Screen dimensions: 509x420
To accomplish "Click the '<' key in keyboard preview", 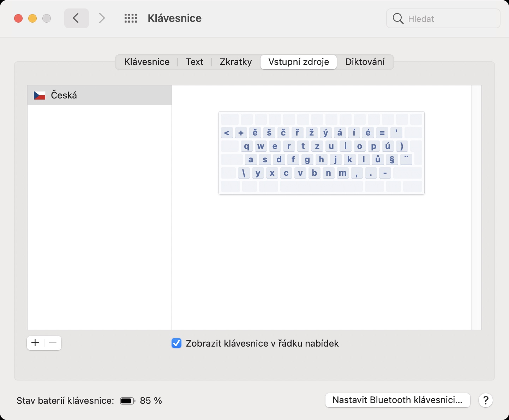I will pyautogui.click(x=227, y=133).
